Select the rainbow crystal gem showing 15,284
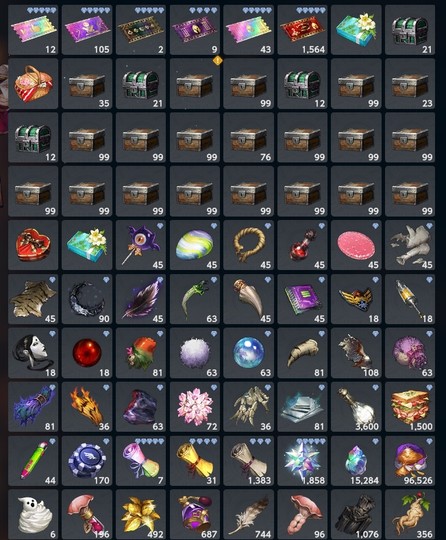This screenshot has width=446, height=540. [x=356, y=461]
